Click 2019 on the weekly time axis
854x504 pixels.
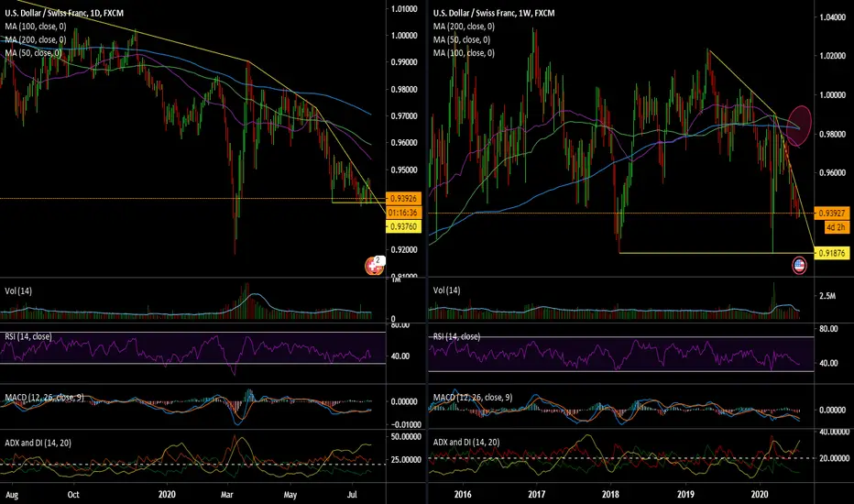point(685,495)
